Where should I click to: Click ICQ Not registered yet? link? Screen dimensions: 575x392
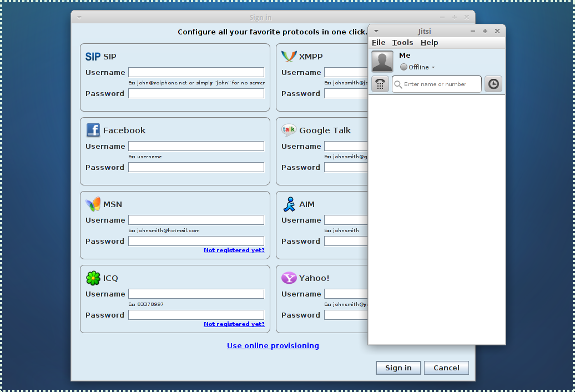234,324
